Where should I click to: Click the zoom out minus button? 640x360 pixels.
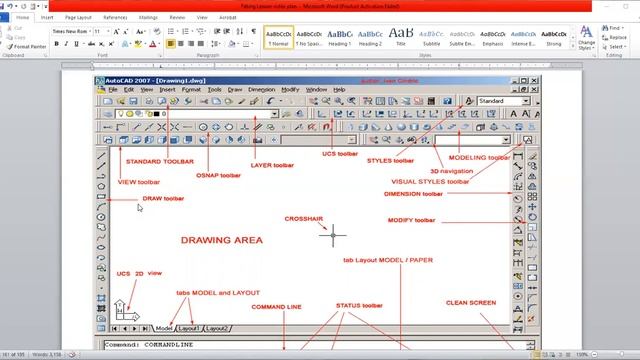tap(595, 355)
